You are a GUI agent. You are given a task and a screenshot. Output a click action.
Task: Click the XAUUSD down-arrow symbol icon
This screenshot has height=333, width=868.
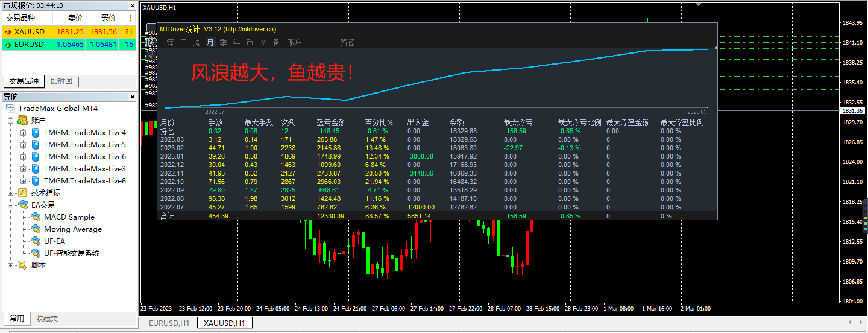click(8, 31)
